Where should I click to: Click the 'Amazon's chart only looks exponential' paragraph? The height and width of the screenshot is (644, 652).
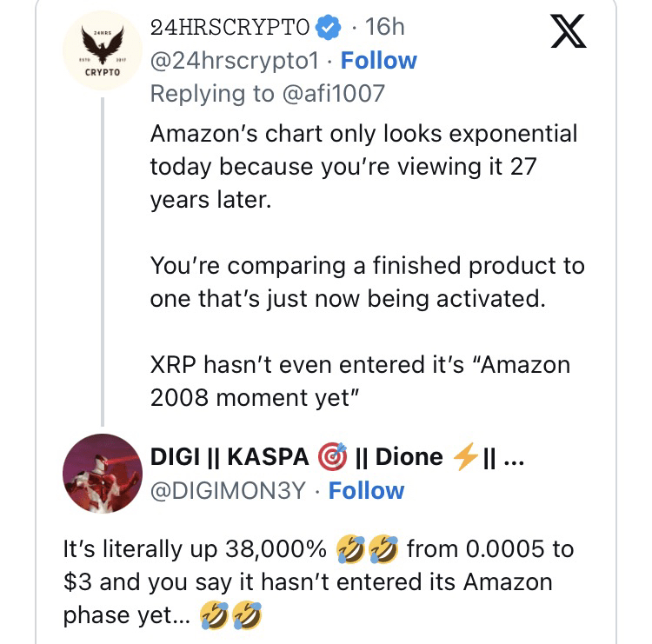coord(363,167)
